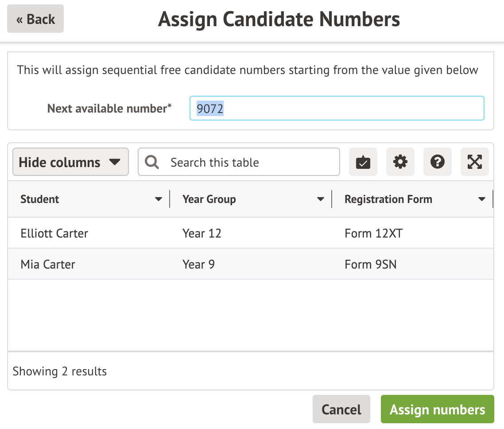Open Year Group column arrow
The image size is (504, 429).
point(321,199)
